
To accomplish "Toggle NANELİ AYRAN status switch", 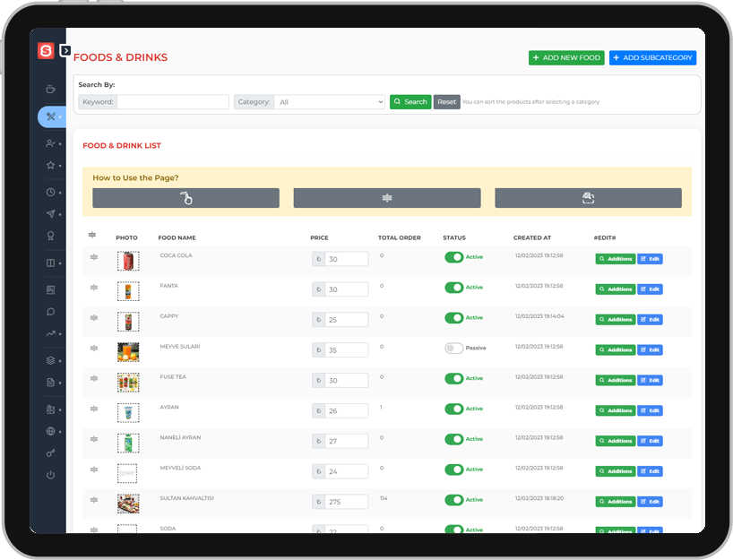I will pos(454,439).
